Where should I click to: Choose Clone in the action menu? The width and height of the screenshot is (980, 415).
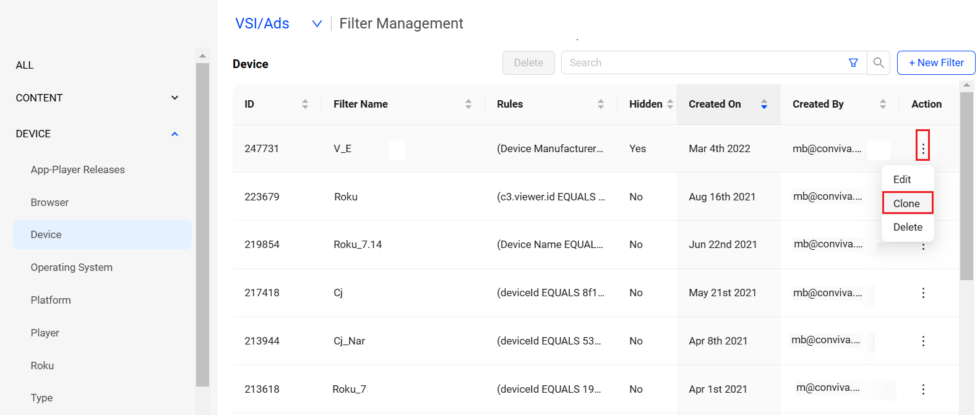point(908,203)
